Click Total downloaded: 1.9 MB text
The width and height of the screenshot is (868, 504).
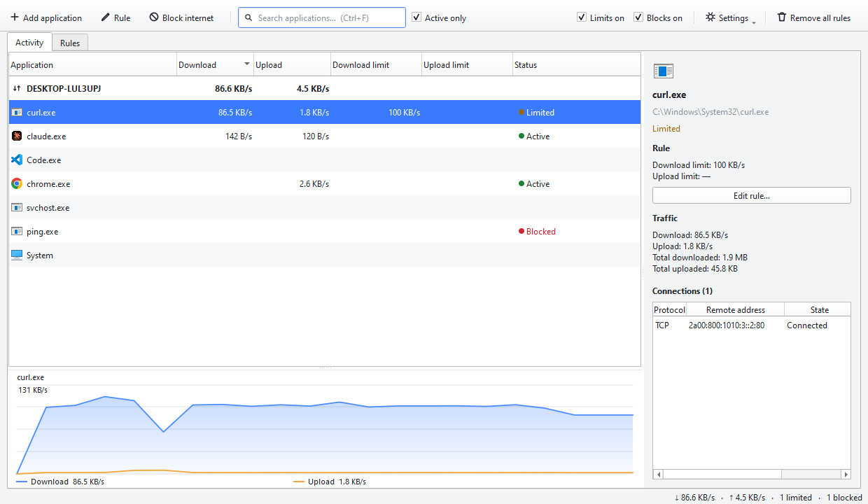(699, 258)
